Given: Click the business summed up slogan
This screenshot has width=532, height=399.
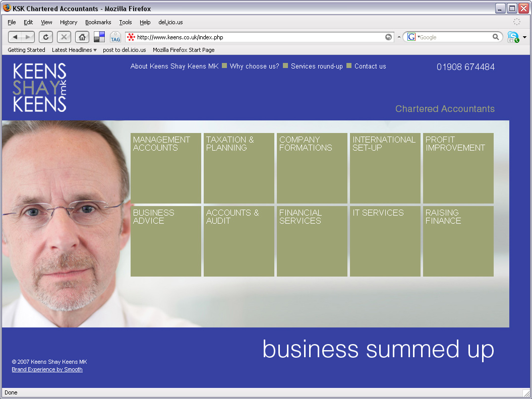Looking at the screenshot, I should click(x=378, y=349).
